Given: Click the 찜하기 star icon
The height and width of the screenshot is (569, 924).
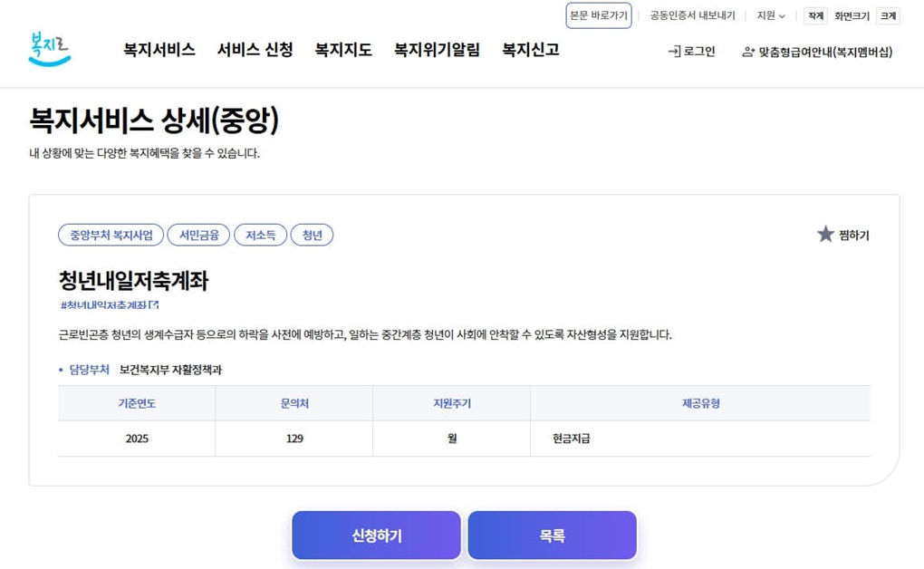Looking at the screenshot, I should [825, 233].
